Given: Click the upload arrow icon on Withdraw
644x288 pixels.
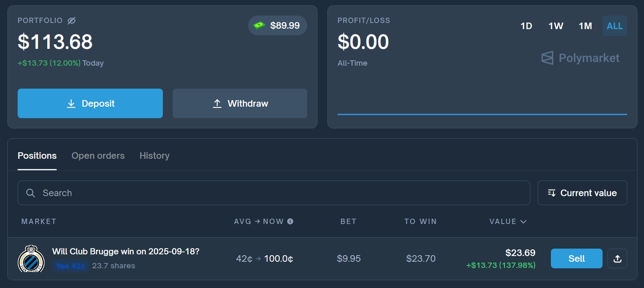Looking at the screenshot, I should 217,103.
